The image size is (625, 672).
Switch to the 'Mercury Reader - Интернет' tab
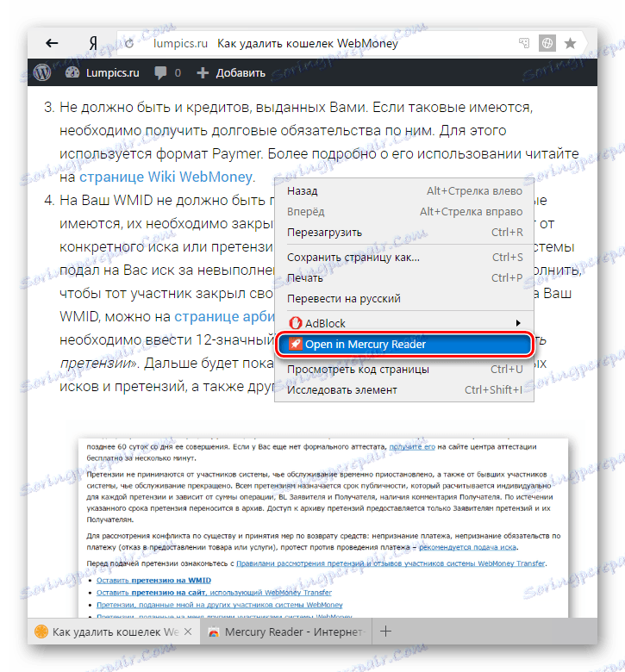coord(285,632)
